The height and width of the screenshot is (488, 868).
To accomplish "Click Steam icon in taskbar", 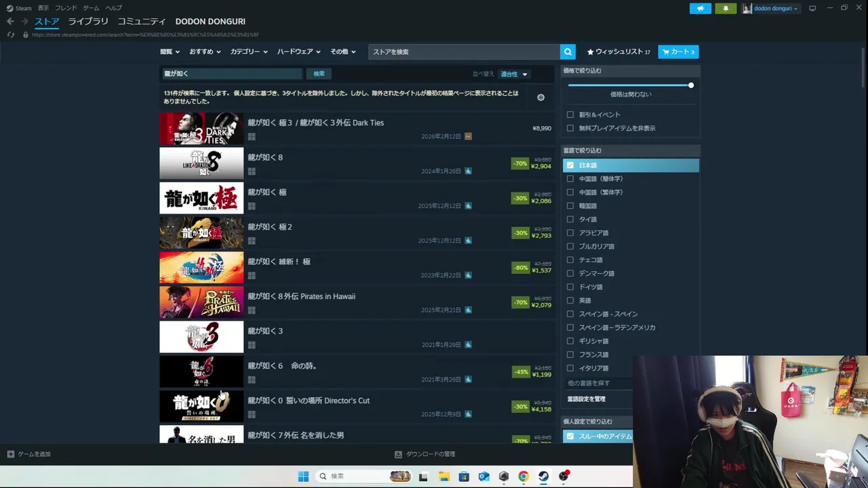I will pos(543,476).
